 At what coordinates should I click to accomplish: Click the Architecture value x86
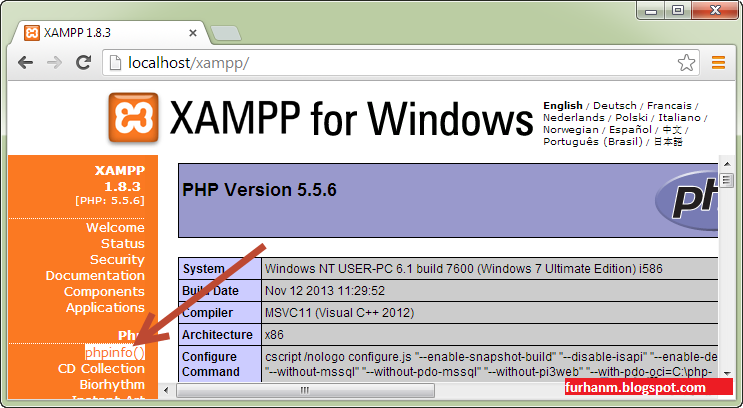tap(274, 335)
